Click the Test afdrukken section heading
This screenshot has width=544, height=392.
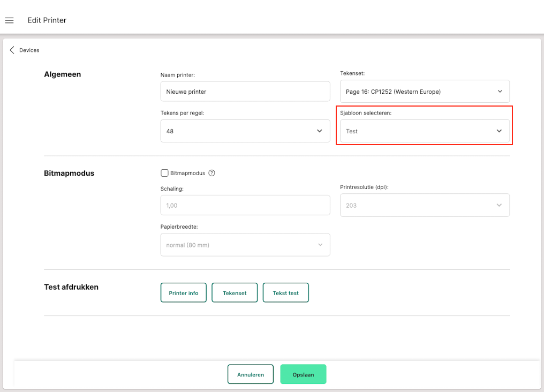71,287
